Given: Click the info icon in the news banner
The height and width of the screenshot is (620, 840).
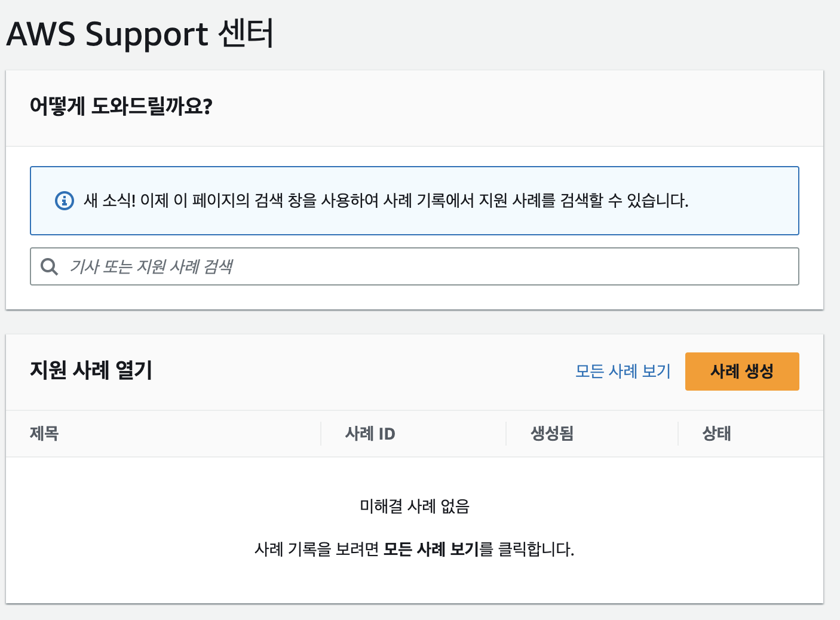Looking at the screenshot, I should coord(65,201).
